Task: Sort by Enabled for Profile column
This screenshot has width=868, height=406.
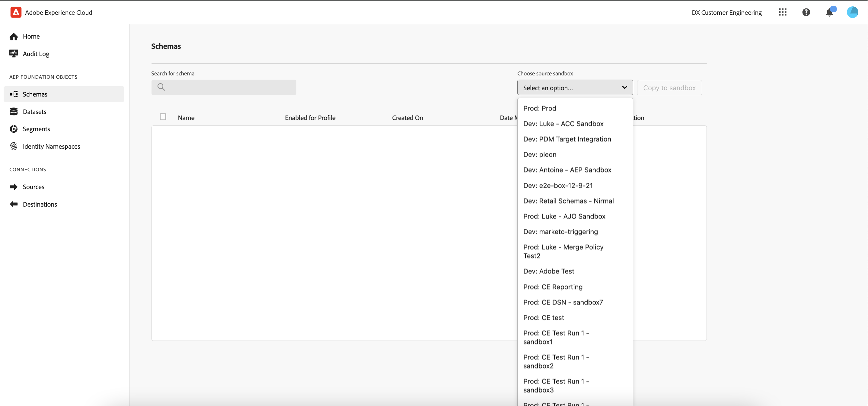Action: (x=310, y=118)
